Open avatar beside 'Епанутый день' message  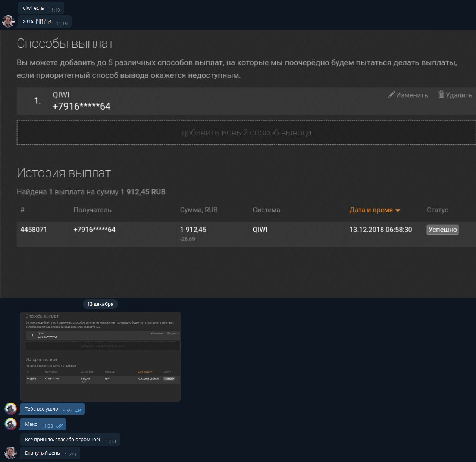coord(10,453)
